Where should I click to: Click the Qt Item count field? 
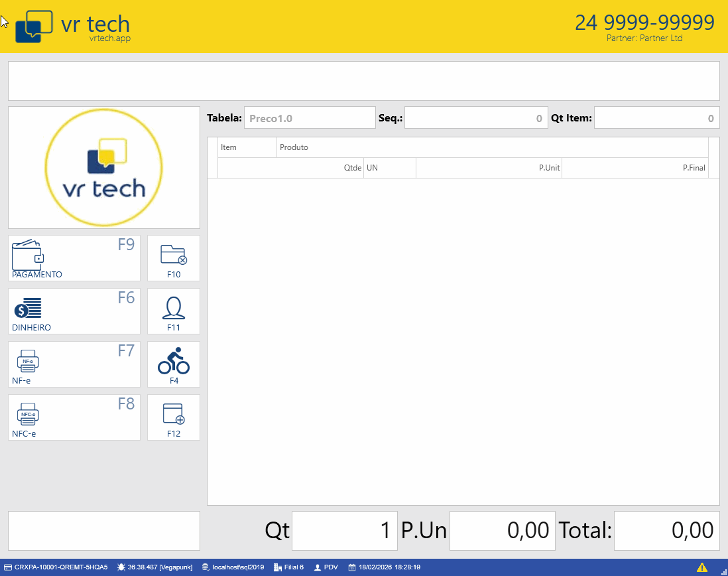point(656,118)
